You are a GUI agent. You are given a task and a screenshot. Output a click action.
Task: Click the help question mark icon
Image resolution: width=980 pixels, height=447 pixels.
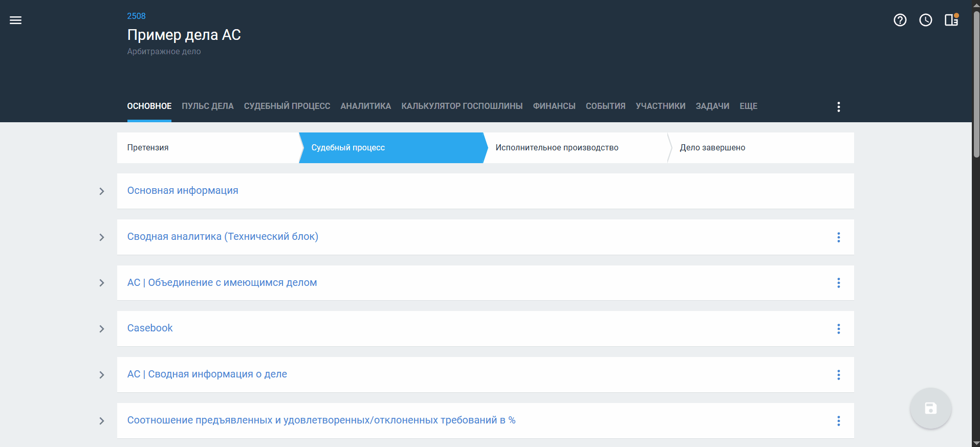pos(900,20)
